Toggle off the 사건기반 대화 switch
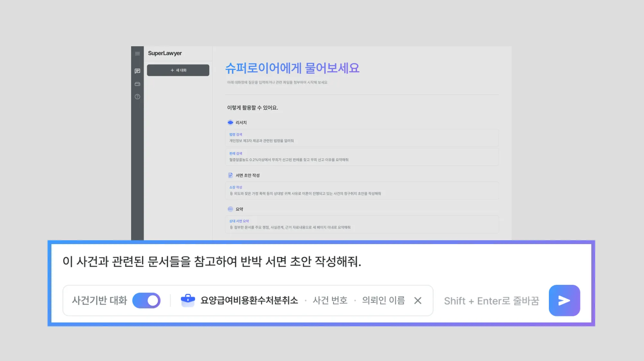Image resolution: width=644 pixels, height=361 pixels. 147,301
